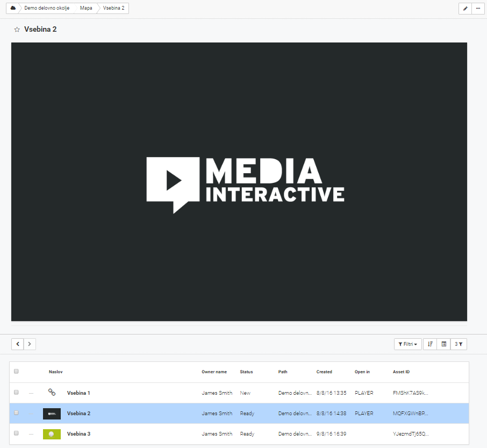Sort by Naslov column header
This screenshot has height=448, width=487.
pos(55,372)
